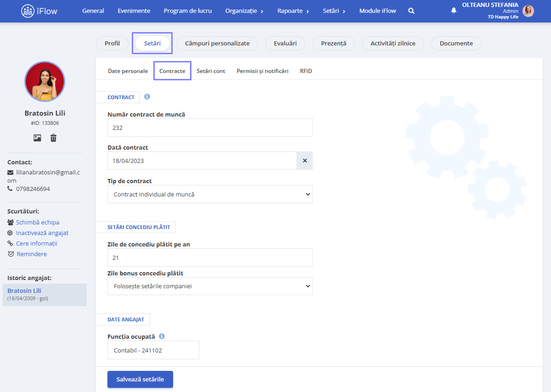Switch to Date personale sub-tab
The width and height of the screenshot is (551, 392).
[x=128, y=71]
